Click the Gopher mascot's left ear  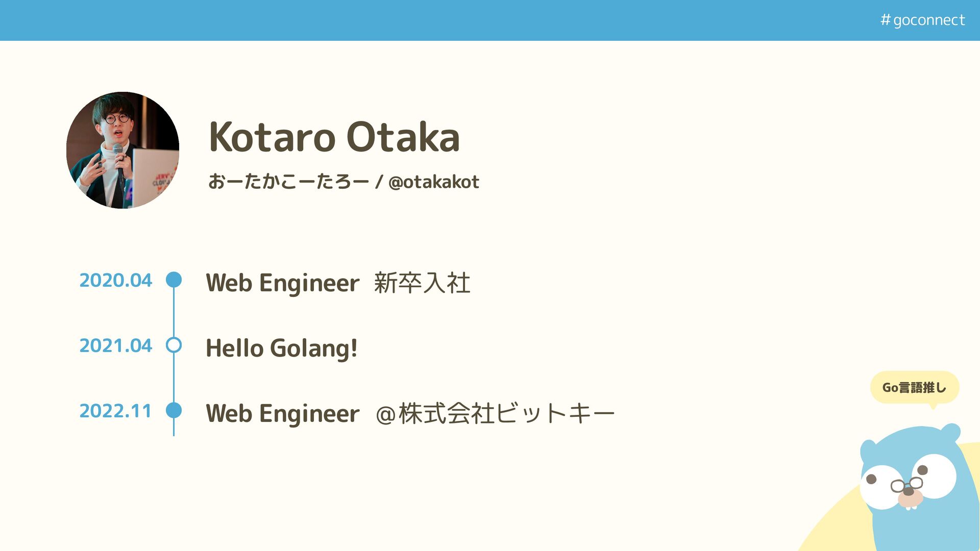coord(867,450)
